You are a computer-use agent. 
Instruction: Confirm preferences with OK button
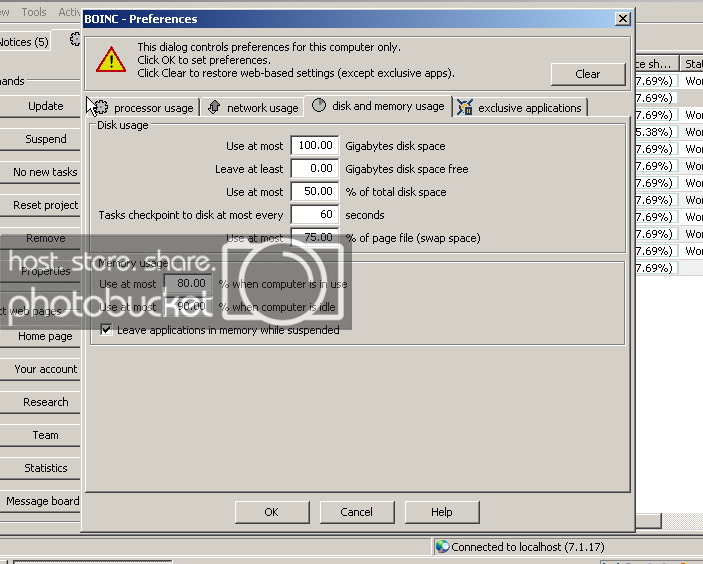(271, 512)
